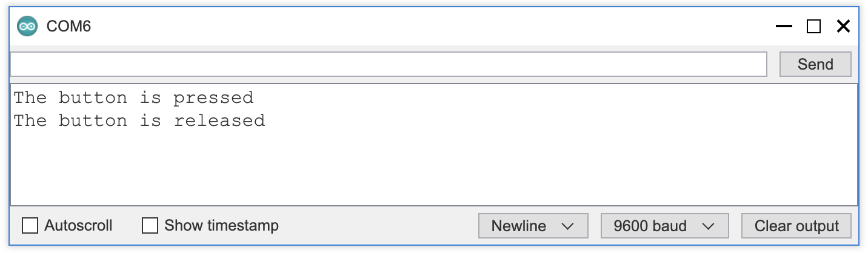Viewport: 868px width, 253px height.
Task: Open the Newline line-ending dropdown
Action: pyautogui.click(x=533, y=226)
